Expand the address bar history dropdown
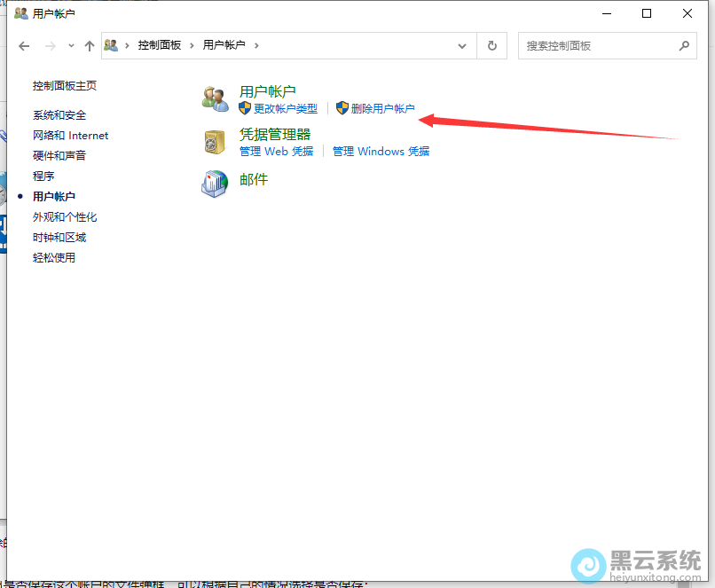The height and width of the screenshot is (588, 715). tap(462, 45)
